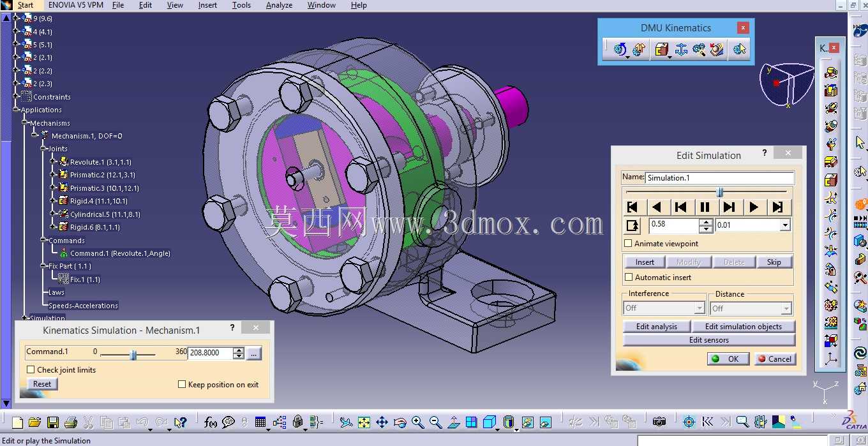The width and height of the screenshot is (868, 446).
Task: Enable the Animate viewpoint checkbox
Action: 628,243
